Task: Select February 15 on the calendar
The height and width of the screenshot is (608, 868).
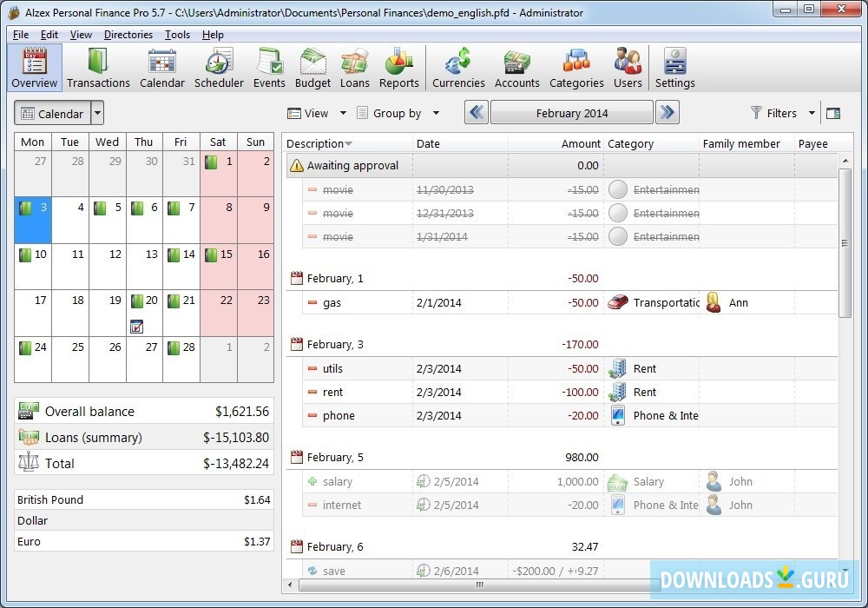Action: click(x=219, y=267)
